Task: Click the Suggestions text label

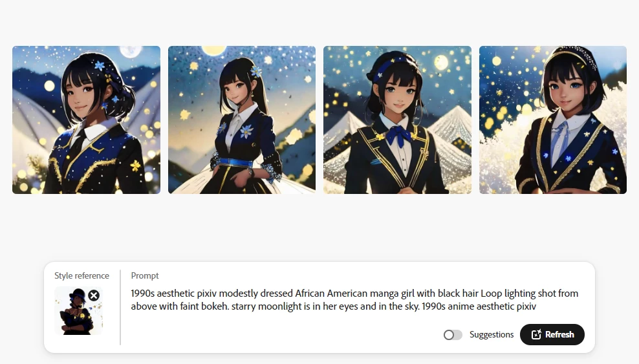Action: (492, 335)
